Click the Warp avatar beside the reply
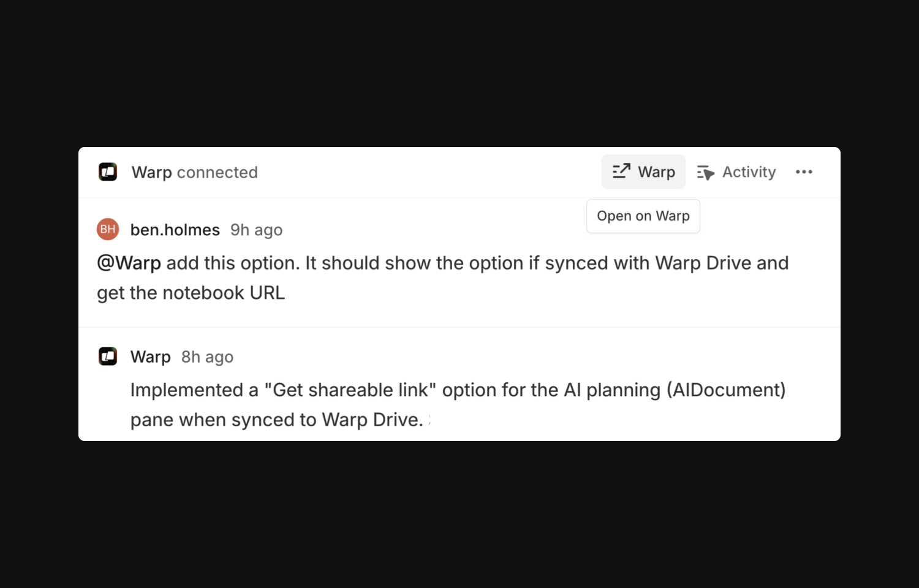Viewport: 919px width, 588px height. point(108,356)
